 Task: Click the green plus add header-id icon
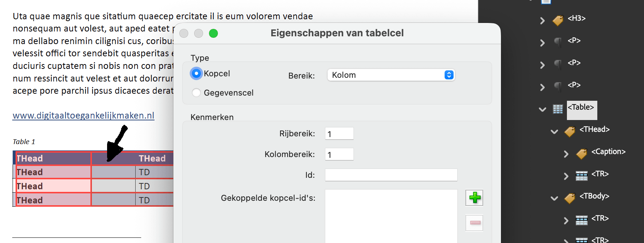(474, 198)
